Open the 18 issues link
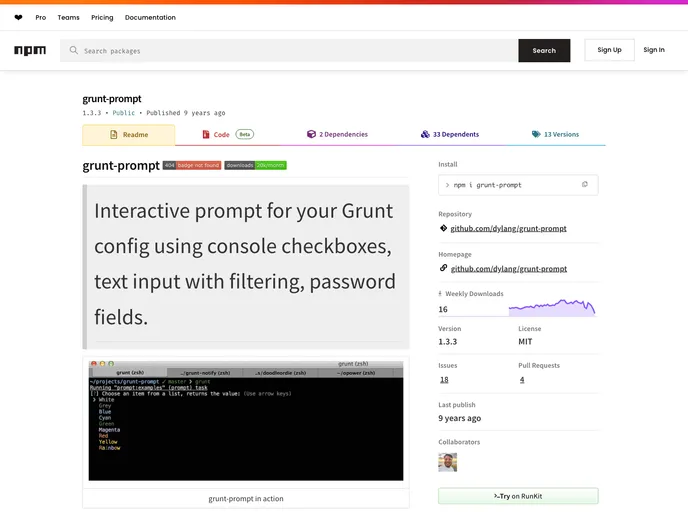Image resolution: width=688 pixels, height=512 pixels. coord(444,380)
